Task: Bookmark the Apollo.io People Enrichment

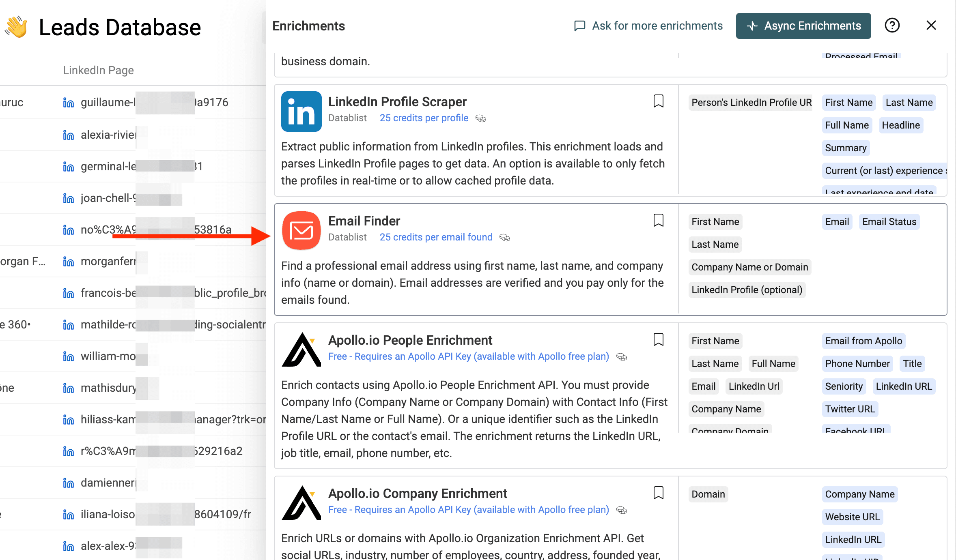Action: point(659,339)
